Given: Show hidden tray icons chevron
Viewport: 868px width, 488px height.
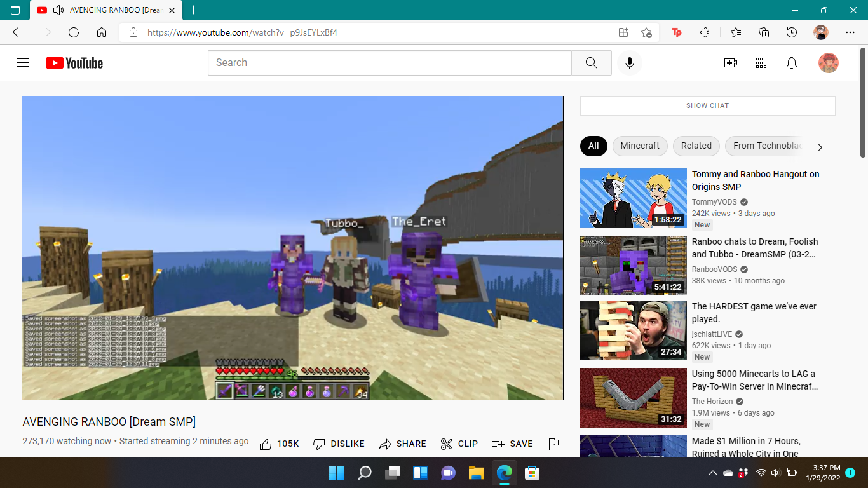Looking at the screenshot, I should [712, 473].
